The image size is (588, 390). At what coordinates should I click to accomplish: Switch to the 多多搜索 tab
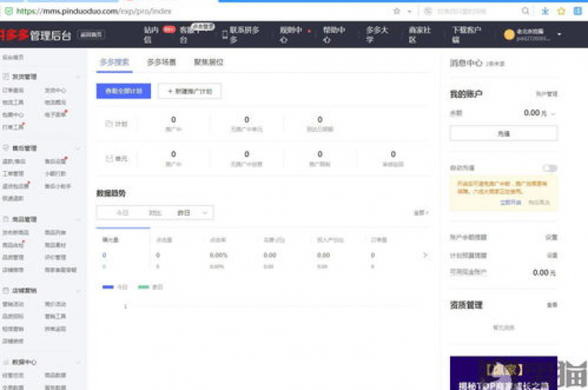114,62
